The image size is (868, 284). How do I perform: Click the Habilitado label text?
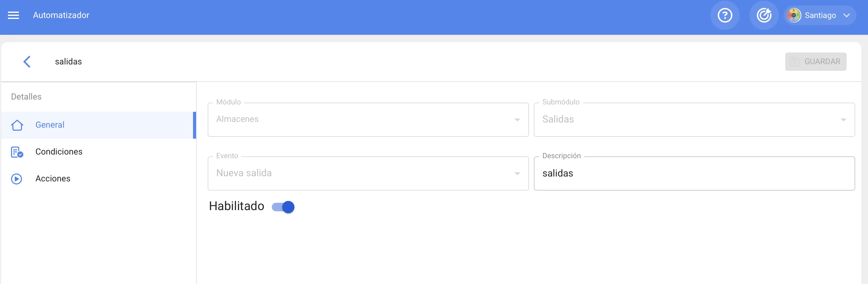coord(236,206)
